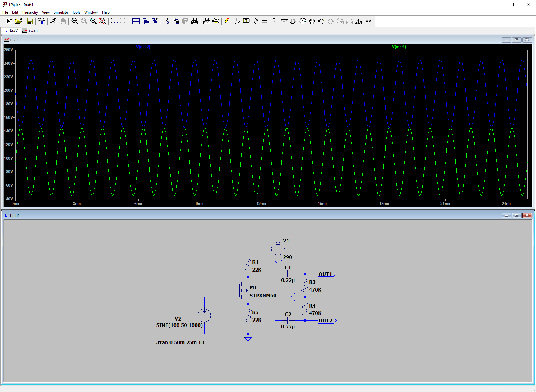Select the Drag hand tool
Screen dimensions: 536x392
(312, 21)
